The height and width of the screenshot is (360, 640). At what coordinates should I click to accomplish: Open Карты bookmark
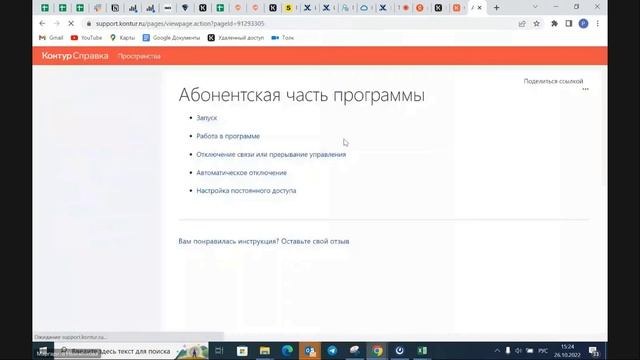point(122,38)
